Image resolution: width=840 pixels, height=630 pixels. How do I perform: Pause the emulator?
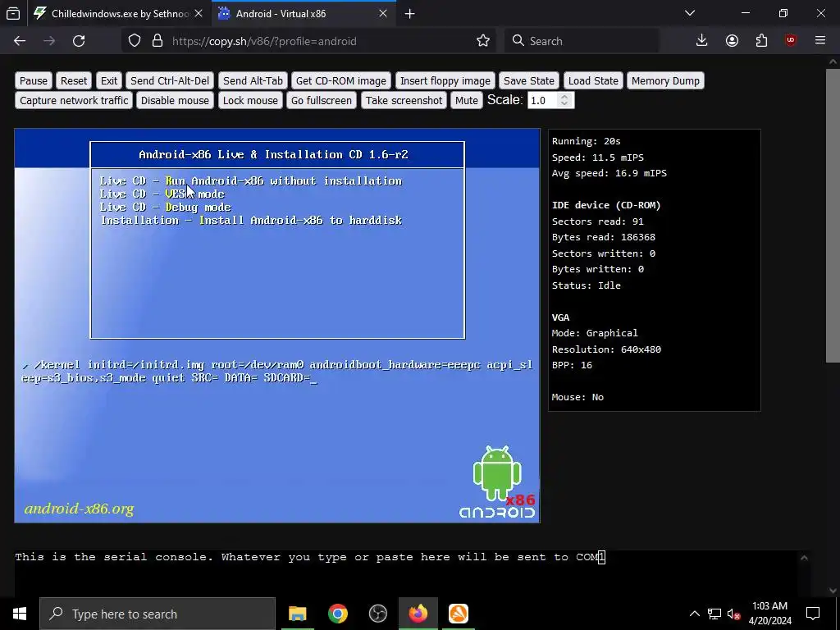[x=33, y=81]
